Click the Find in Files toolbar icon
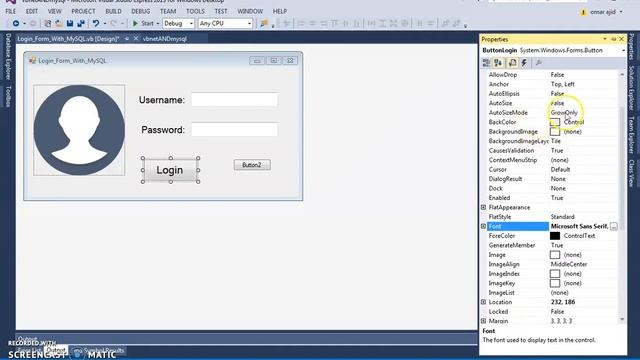 coord(264,24)
